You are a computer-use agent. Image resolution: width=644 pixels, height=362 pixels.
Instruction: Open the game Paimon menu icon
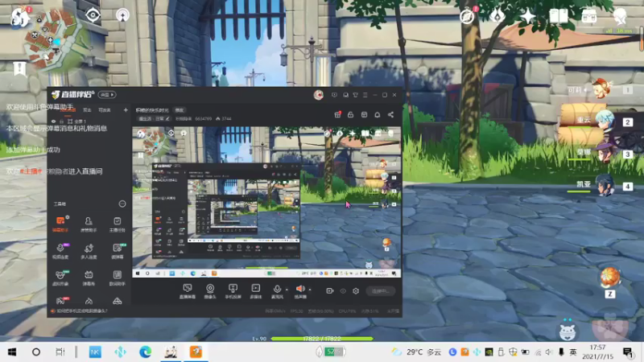pyautogui.click(x=21, y=17)
